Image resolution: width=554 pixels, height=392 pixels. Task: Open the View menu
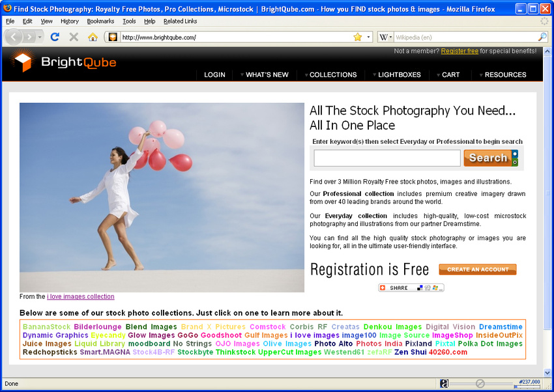point(46,21)
